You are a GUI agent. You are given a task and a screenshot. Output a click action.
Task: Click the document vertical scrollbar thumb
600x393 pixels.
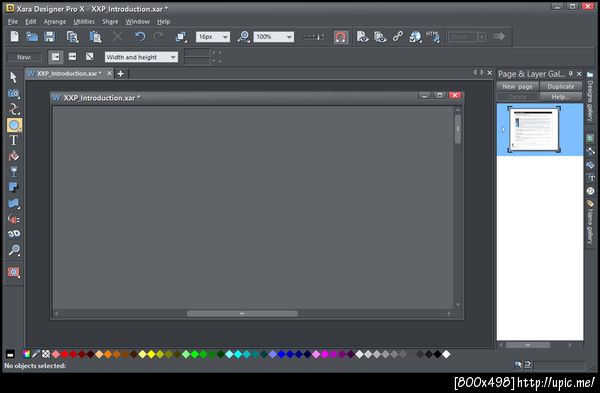pyautogui.click(x=458, y=129)
